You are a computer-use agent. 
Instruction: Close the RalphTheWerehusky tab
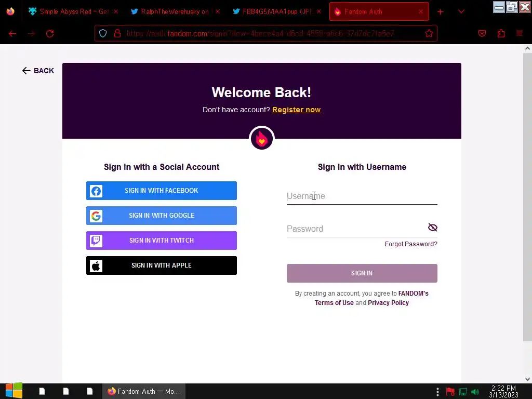218,11
